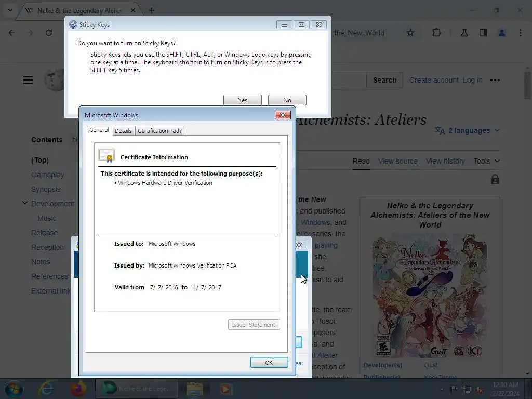
Task: Open Wikipedia personal tools ellipsis menu
Action: pos(495,80)
